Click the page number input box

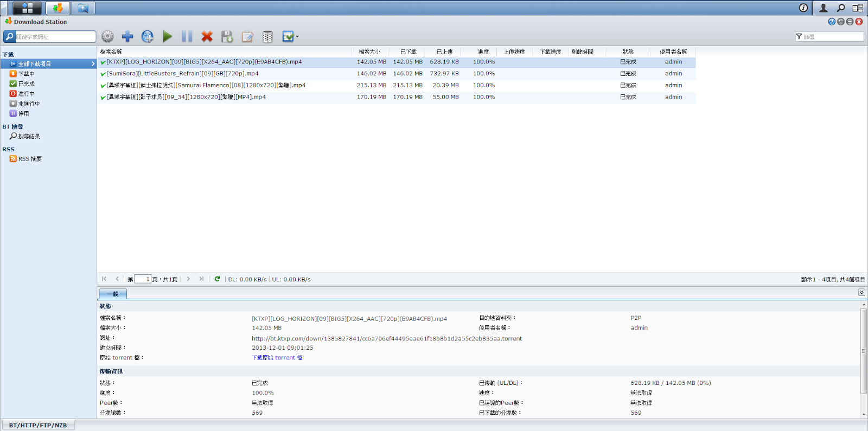coord(143,279)
